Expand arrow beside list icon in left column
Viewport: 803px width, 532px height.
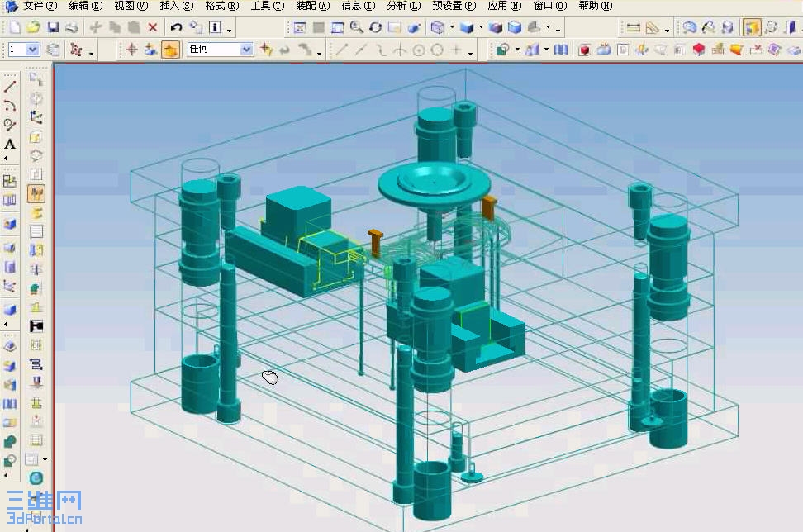point(45,459)
